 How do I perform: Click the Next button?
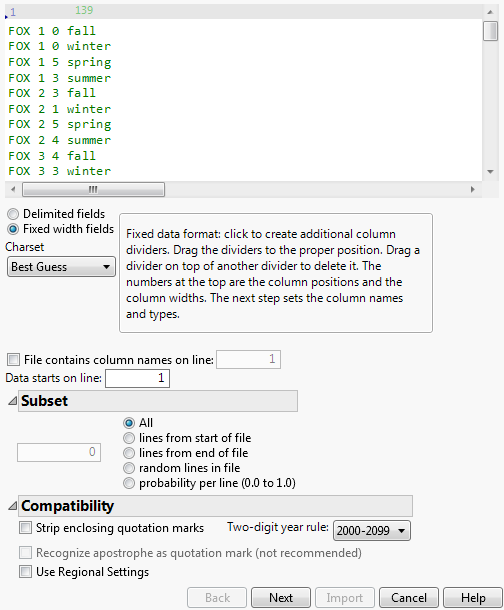(281, 598)
